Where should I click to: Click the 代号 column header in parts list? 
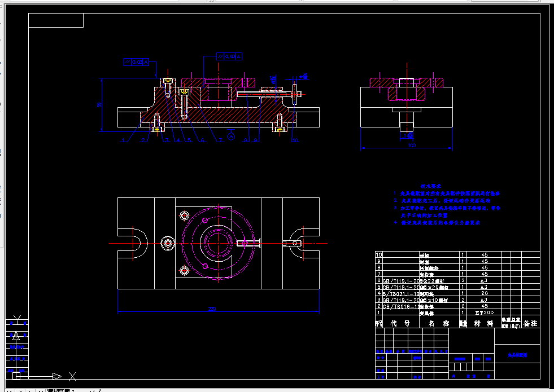(400, 323)
